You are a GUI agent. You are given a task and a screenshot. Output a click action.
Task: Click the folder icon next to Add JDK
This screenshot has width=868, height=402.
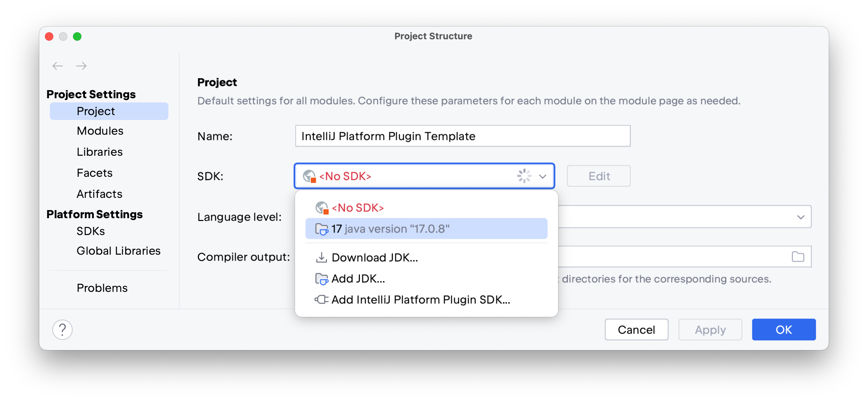pos(321,279)
